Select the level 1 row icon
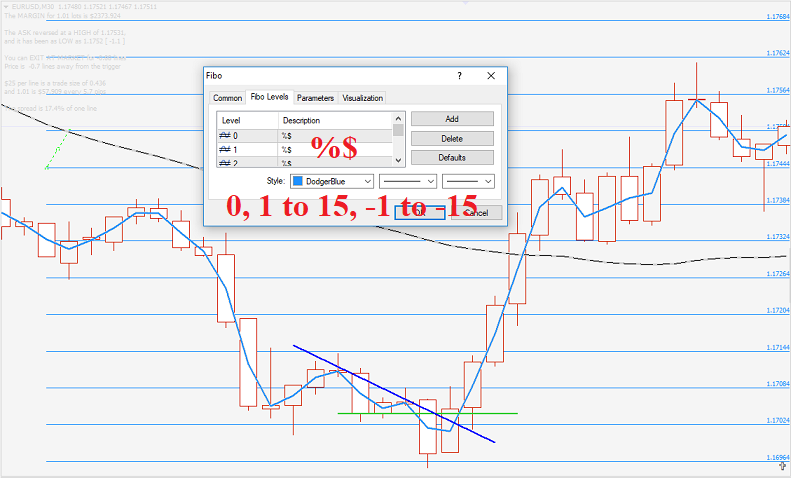This screenshot has height=478, width=791. [x=225, y=150]
